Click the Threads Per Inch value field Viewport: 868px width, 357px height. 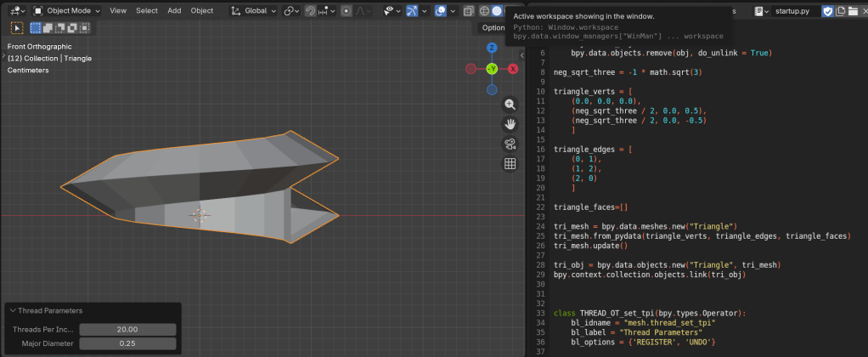127,329
